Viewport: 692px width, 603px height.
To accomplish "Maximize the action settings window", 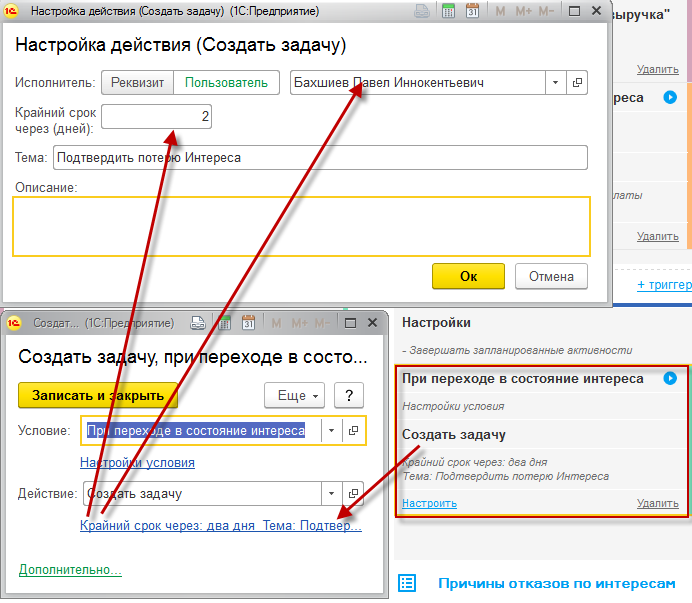I will tap(574, 11).
